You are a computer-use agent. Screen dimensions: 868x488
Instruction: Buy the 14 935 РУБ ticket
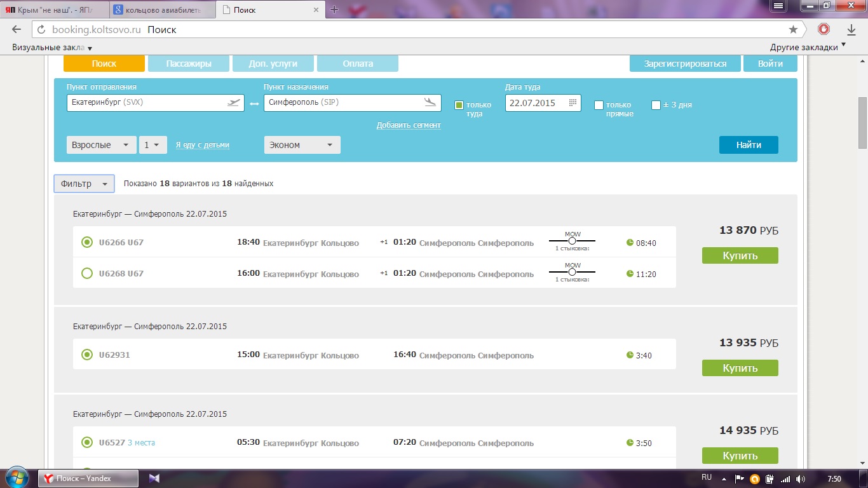coord(740,456)
